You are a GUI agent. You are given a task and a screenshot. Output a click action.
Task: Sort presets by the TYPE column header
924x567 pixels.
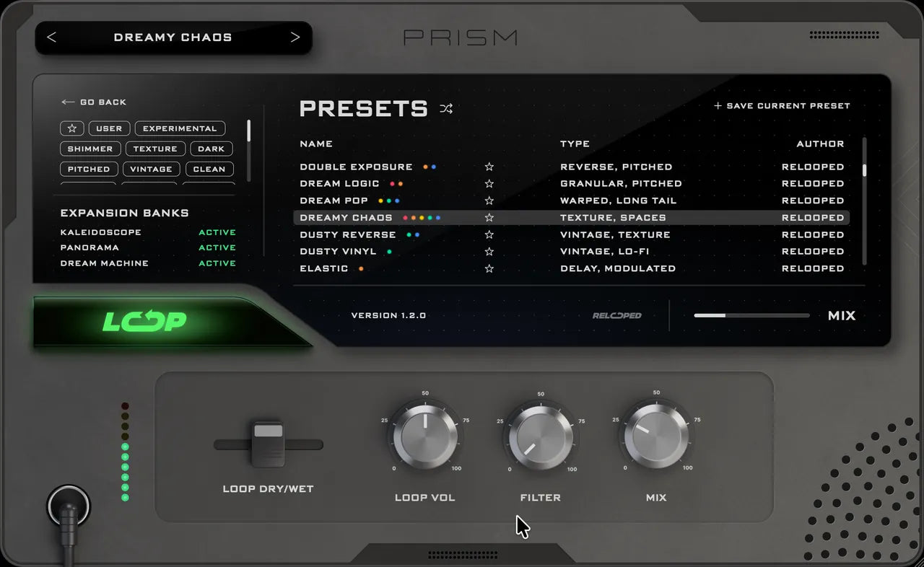(575, 144)
